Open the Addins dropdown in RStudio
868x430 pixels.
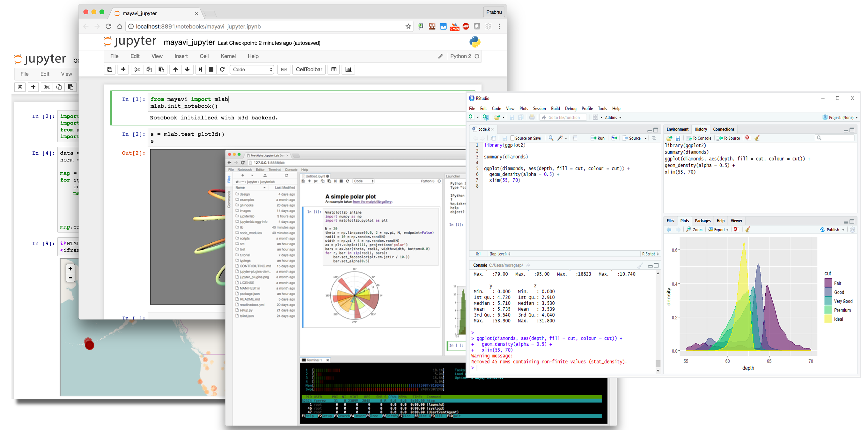613,118
